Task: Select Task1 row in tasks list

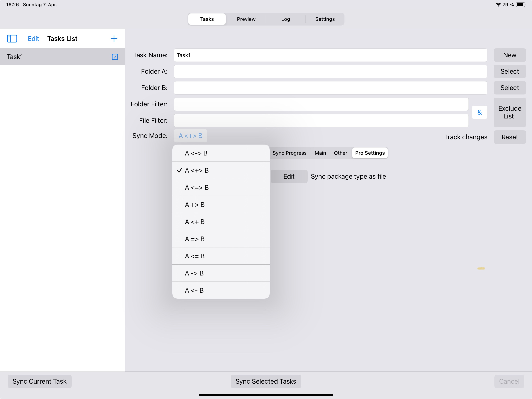Action: coord(55,57)
